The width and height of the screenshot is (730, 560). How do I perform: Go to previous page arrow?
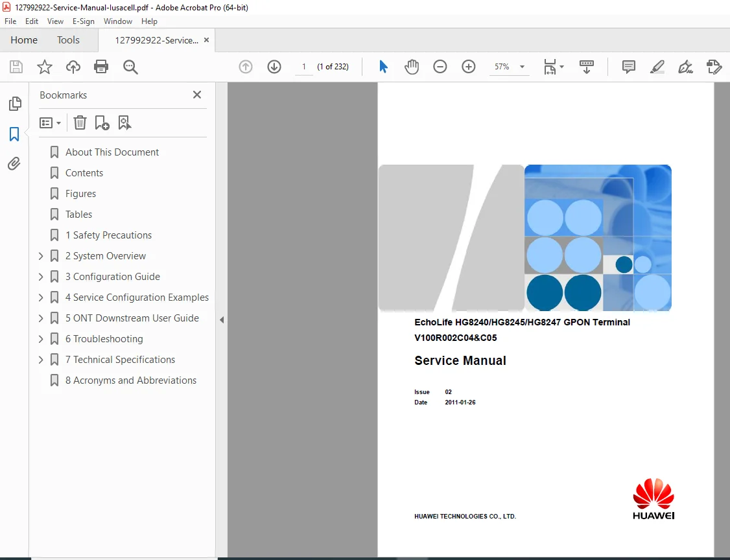pyautogui.click(x=246, y=67)
